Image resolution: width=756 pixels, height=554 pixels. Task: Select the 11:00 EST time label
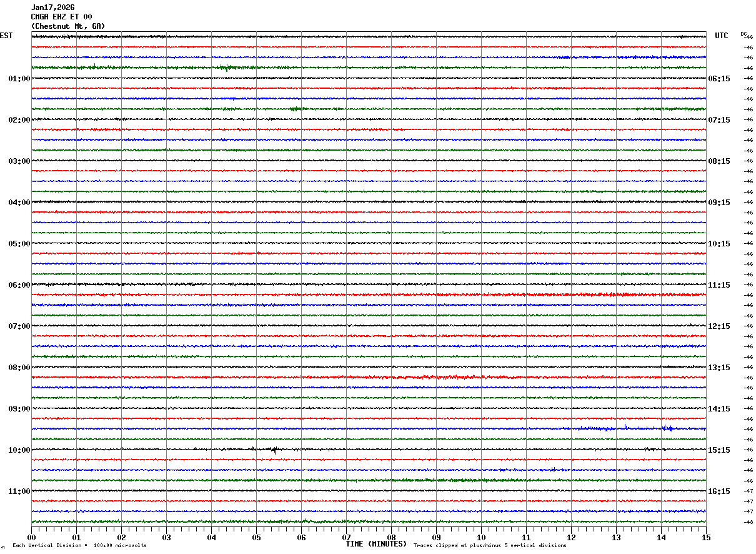click(19, 491)
